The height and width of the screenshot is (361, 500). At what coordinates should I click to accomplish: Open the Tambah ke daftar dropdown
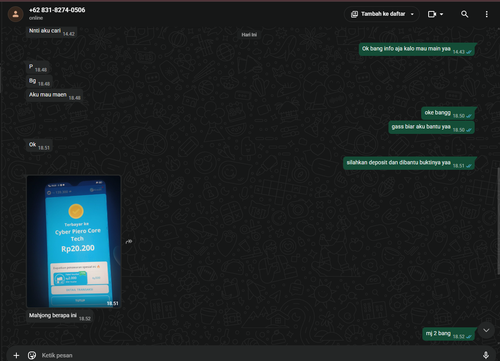(382, 14)
